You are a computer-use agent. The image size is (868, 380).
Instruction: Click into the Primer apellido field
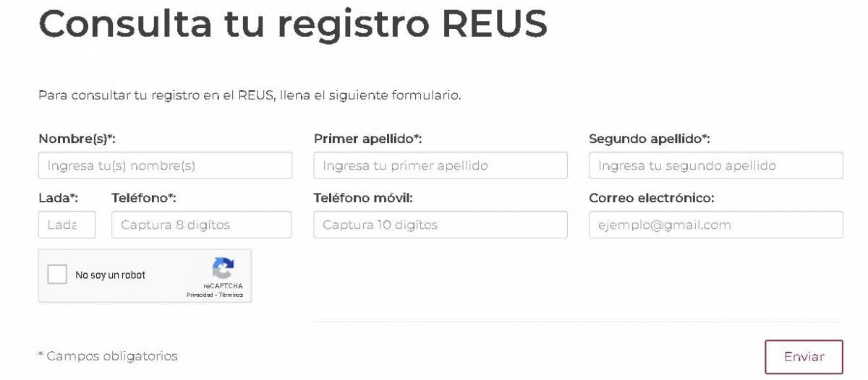440,165
